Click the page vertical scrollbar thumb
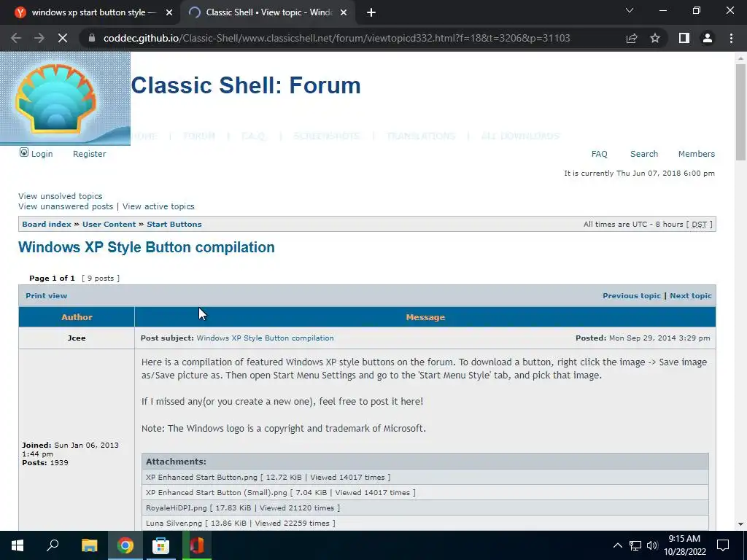The image size is (747, 560). click(x=740, y=112)
